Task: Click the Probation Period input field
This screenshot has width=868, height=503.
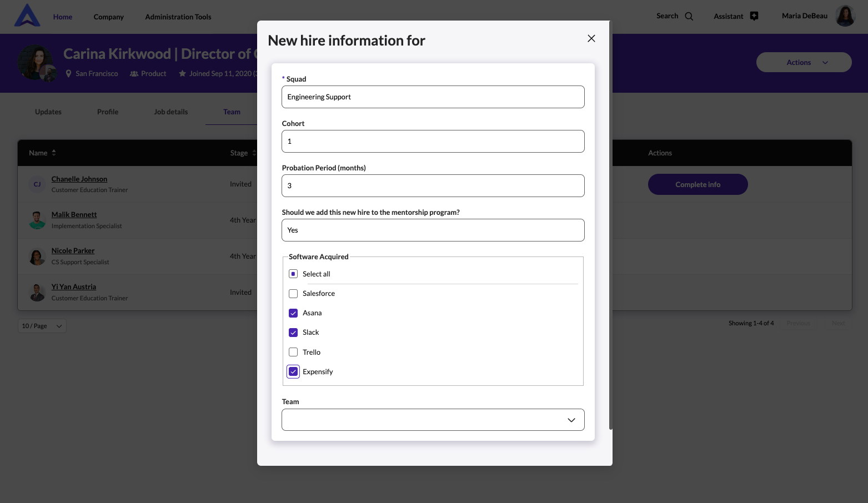Action: coord(433,185)
